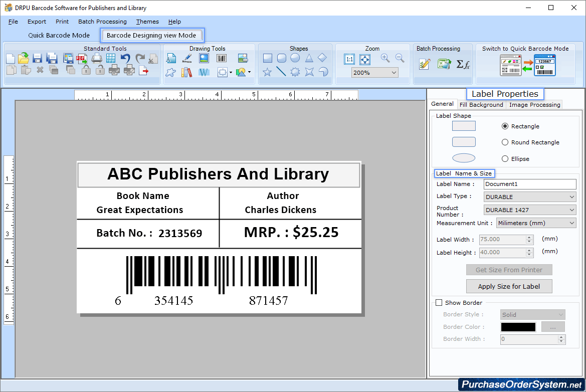Open the Image Processing tab
The width and height of the screenshot is (586, 392).
534,105
